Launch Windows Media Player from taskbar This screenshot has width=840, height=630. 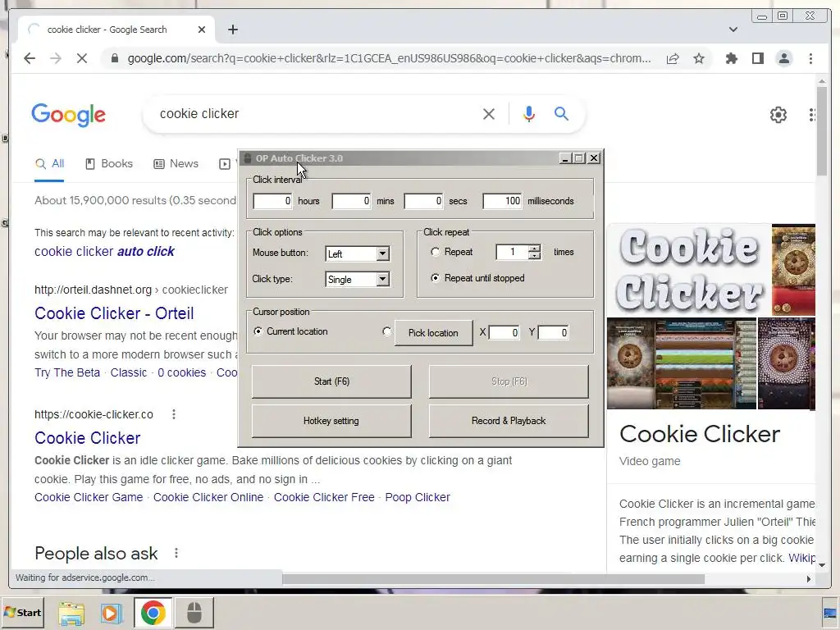click(x=112, y=613)
